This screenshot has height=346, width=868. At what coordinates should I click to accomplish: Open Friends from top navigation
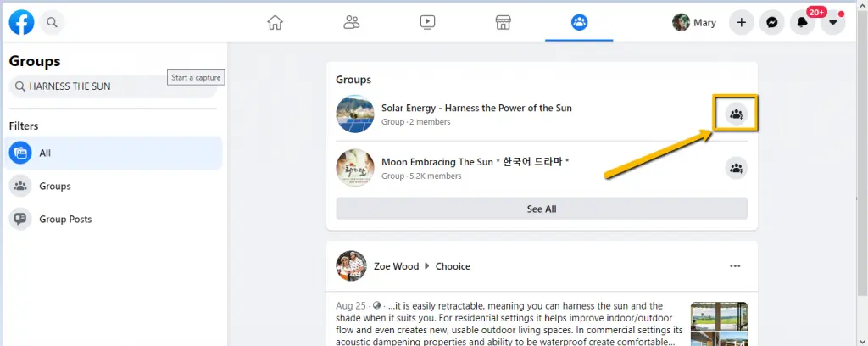point(352,22)
